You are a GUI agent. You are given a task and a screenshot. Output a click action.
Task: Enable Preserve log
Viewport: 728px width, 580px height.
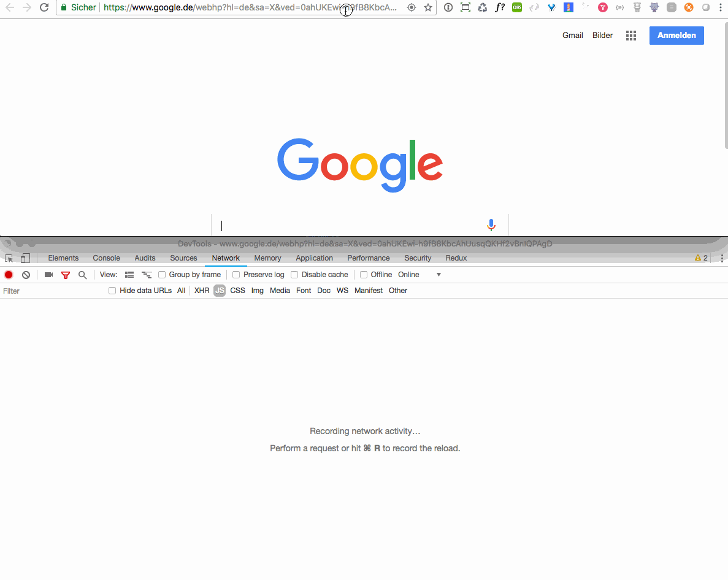[236, 275]
